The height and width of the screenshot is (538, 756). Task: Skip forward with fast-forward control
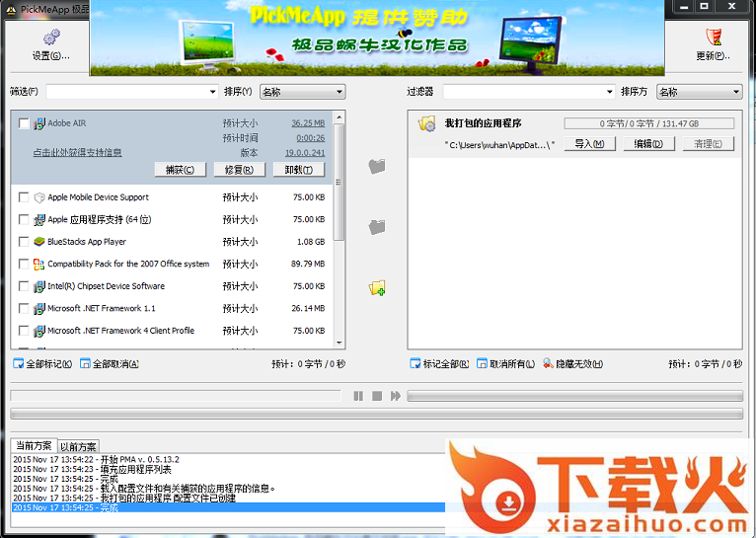tap(396, 396)
